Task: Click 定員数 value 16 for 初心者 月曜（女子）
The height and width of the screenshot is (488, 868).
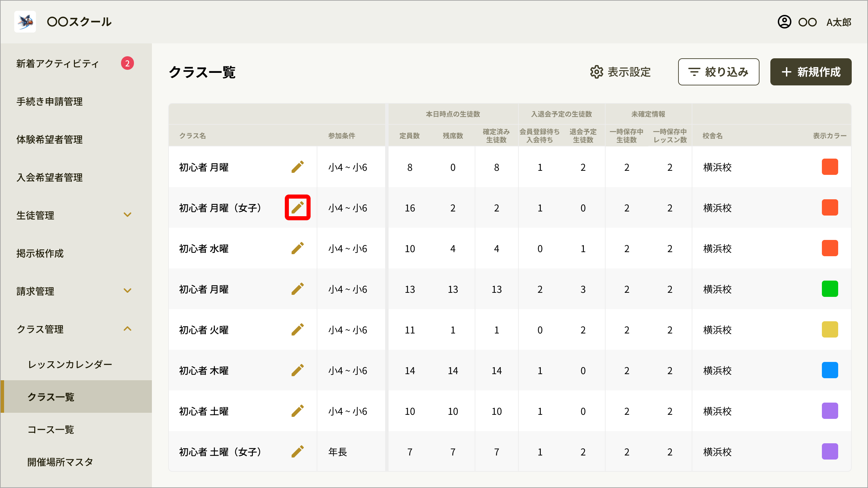Action: [x=410, y=208]
